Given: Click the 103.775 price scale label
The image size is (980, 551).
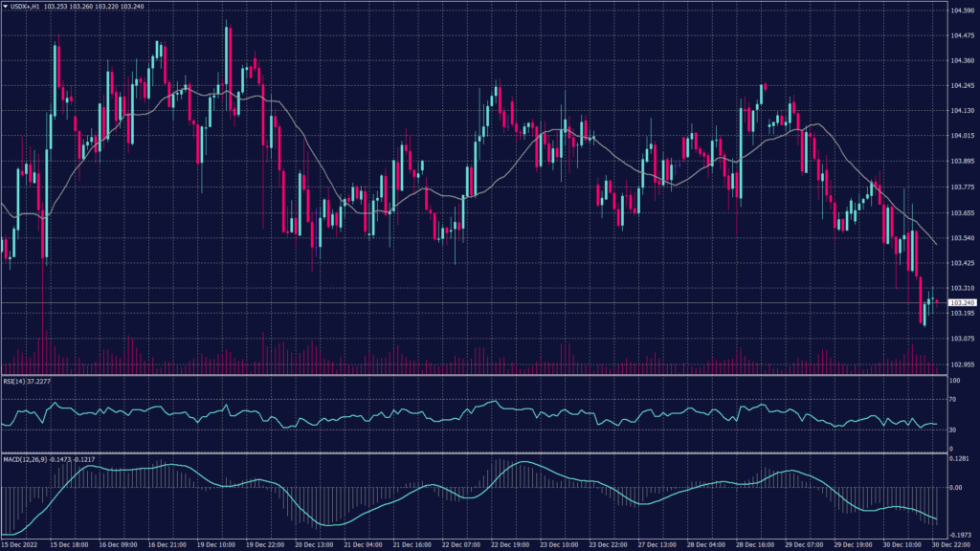Looking at the screenshot, I should 962,187.
